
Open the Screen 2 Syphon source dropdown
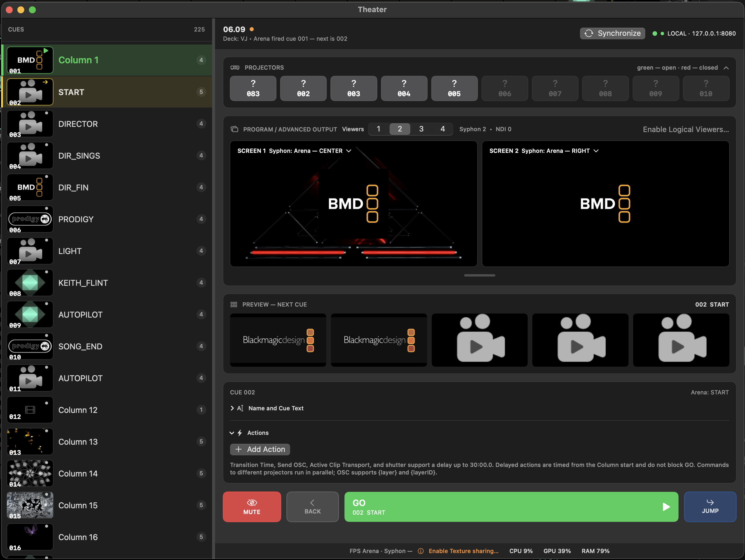tap(596, 151)
